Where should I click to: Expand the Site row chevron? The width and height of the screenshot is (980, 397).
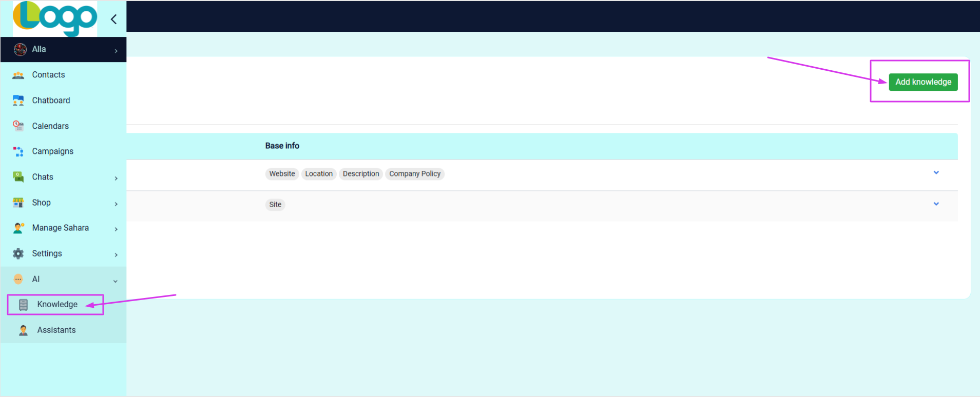(936, 204)
